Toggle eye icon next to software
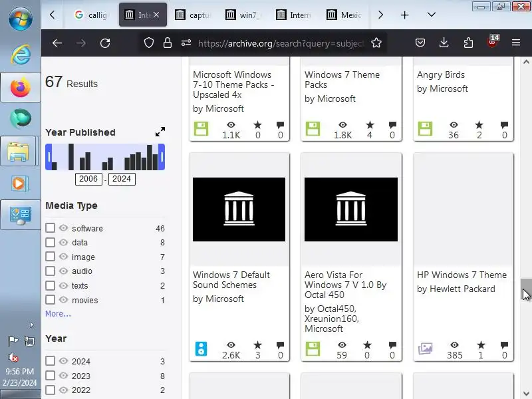Image resolution: width=532 pixels, height=399 pixels. (x=63, y=227)
